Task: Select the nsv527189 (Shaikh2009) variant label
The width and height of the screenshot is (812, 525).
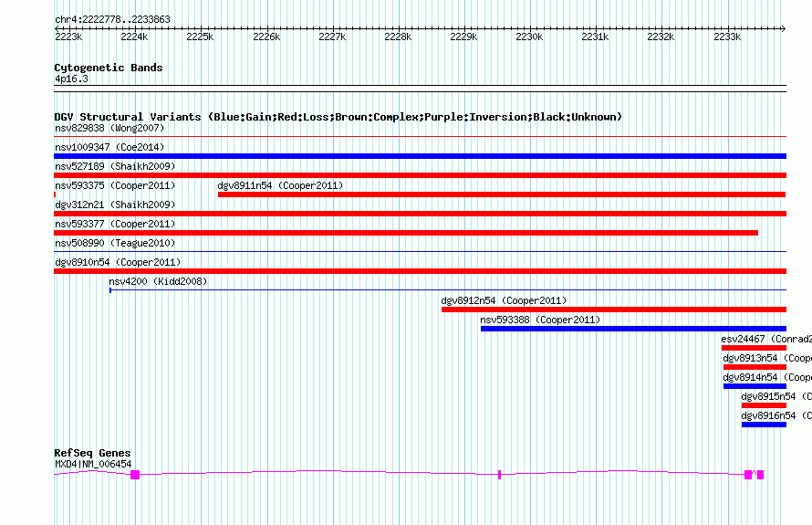Action: [115, 166]
